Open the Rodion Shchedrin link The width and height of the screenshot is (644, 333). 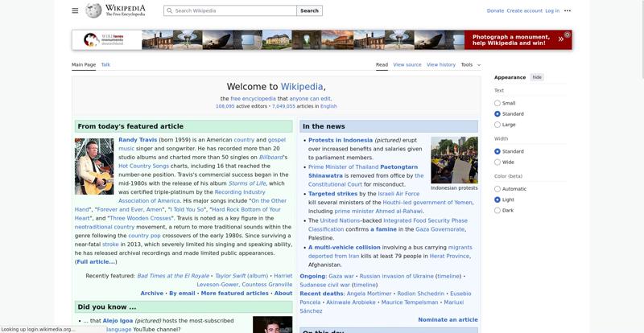click(420, 294)
